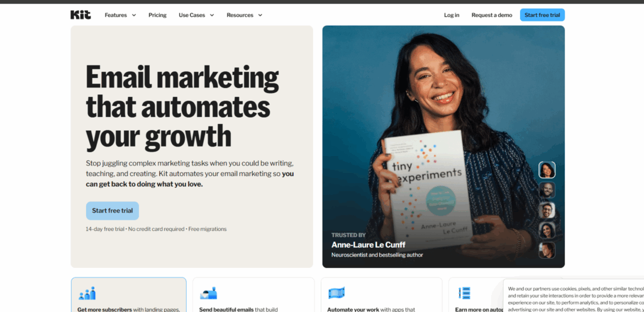Expand the Use Cases dropdown
The width and height of the screenshot is (644, 312).
(x=196, y=15)
